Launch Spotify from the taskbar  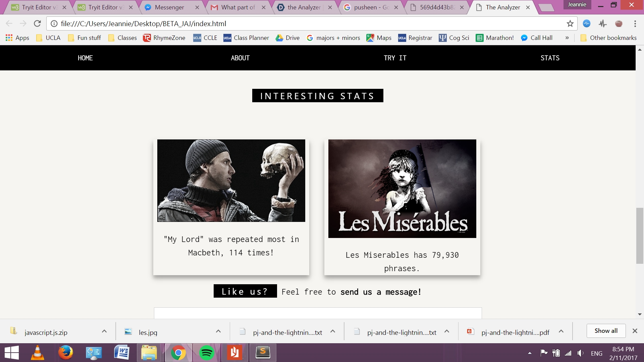207,353
